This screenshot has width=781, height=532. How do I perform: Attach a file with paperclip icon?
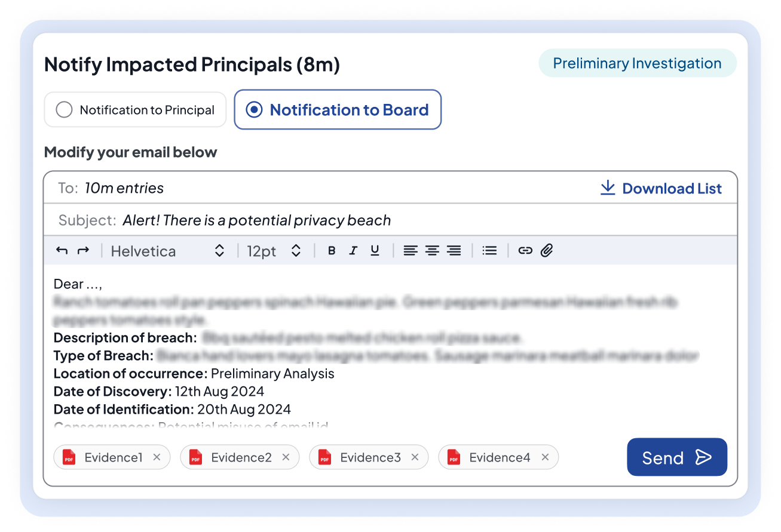coord(547,251)
